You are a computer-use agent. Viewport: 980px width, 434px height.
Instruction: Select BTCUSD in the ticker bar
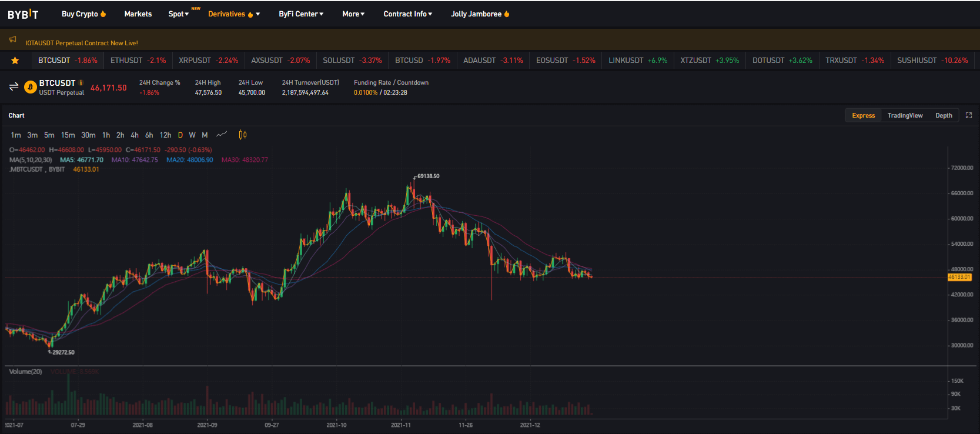coord(423,61)
